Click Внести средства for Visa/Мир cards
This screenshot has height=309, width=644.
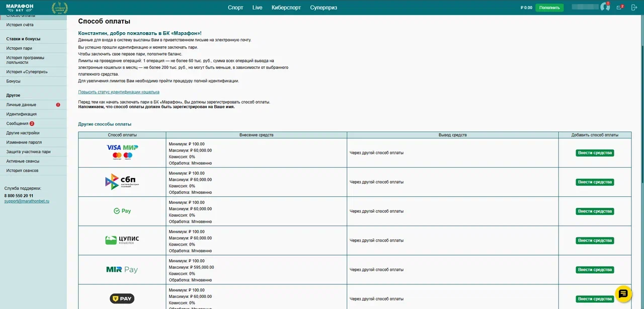pyautogui.click(x=595, y=153)
